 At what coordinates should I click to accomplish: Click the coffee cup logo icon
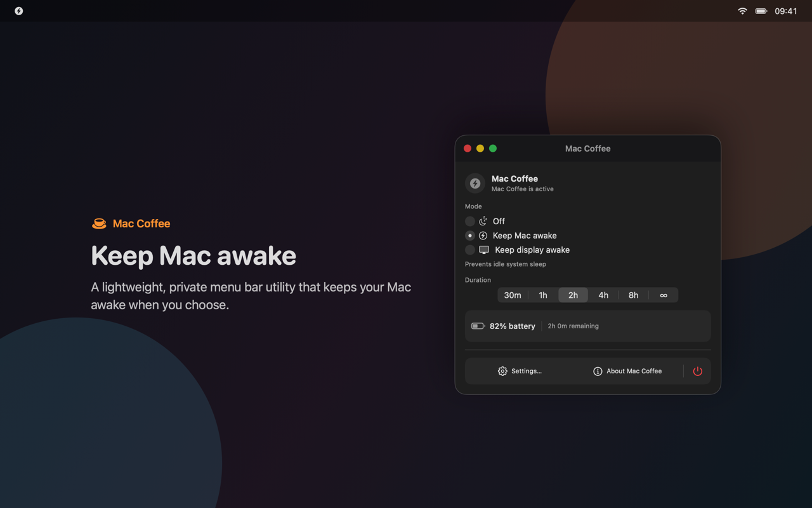tap(99, 224)
